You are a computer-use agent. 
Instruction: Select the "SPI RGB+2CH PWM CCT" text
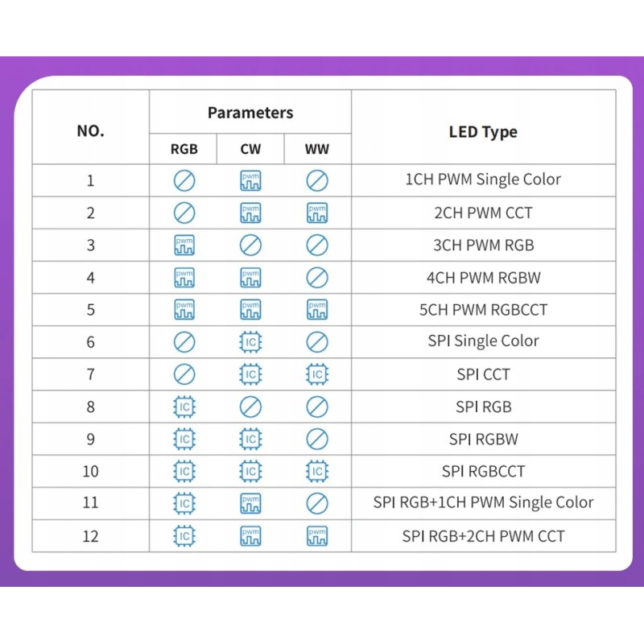click(483, 536)
